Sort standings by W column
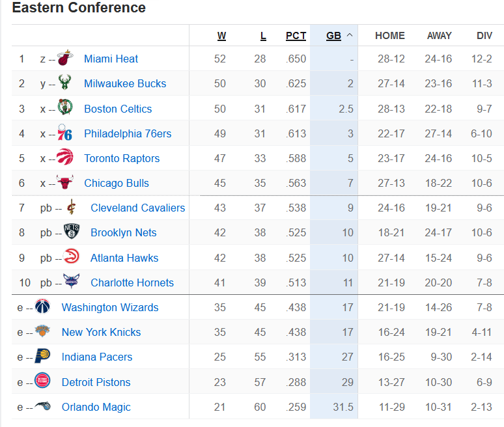This screenshot has width=504, height=427. coord(221,36)
